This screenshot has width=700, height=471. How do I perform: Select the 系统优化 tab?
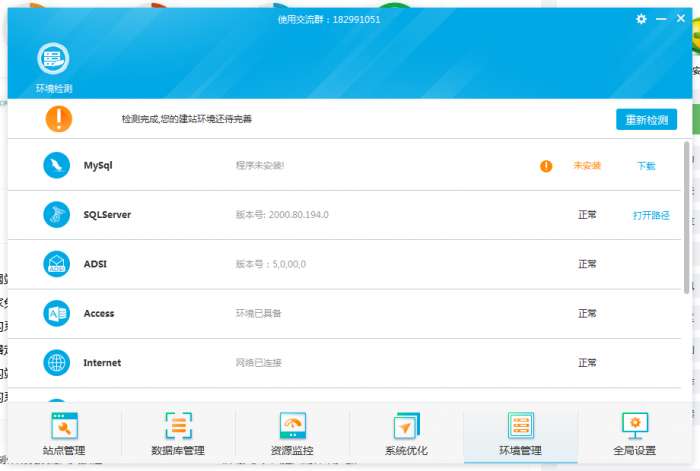point(406,433)
